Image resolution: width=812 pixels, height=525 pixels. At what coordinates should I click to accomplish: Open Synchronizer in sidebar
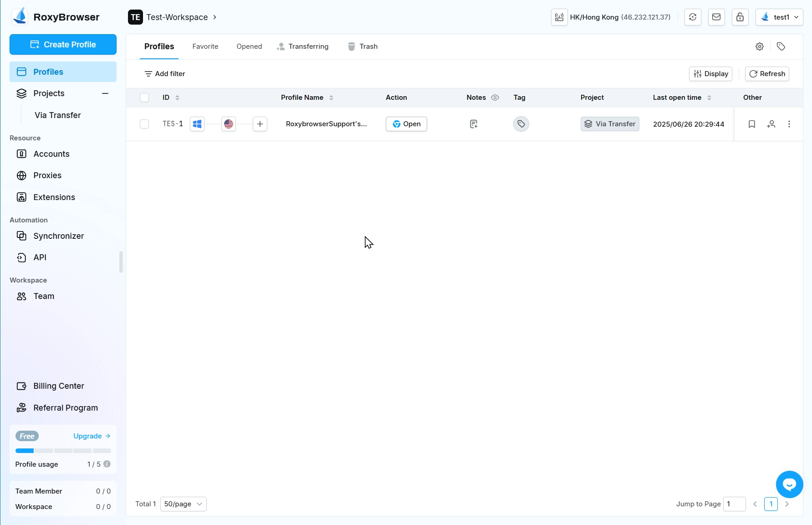point(63,236)
